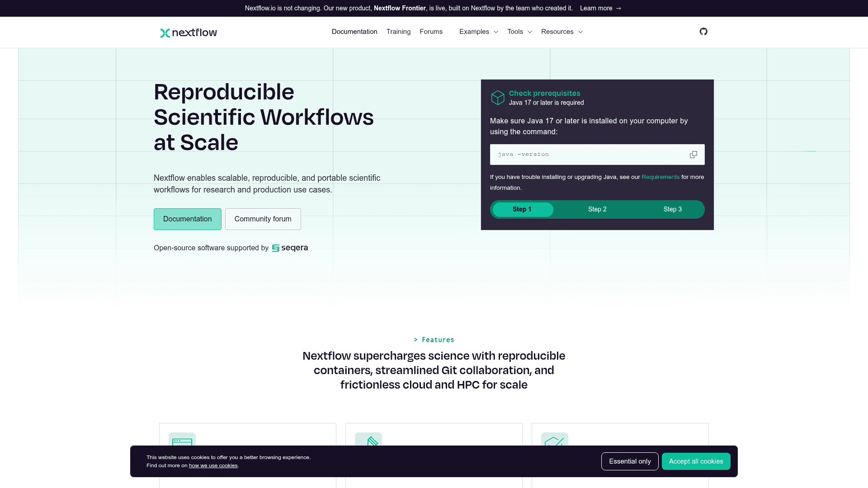The width and height of the screenshot is (868, 488).
Task: Expand the Examples dropdown
Action: 478,32
